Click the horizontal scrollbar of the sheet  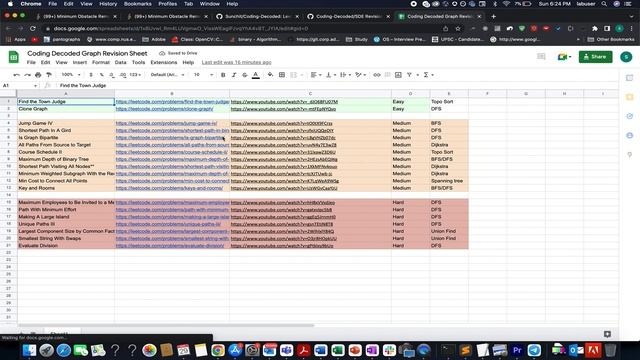165,326
